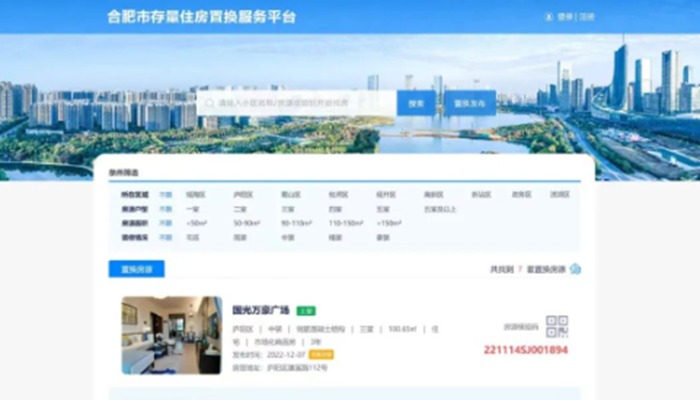Screen dimensions: 700x400
Task: Select 90-110m² area filter option
Action: (292, 224)
